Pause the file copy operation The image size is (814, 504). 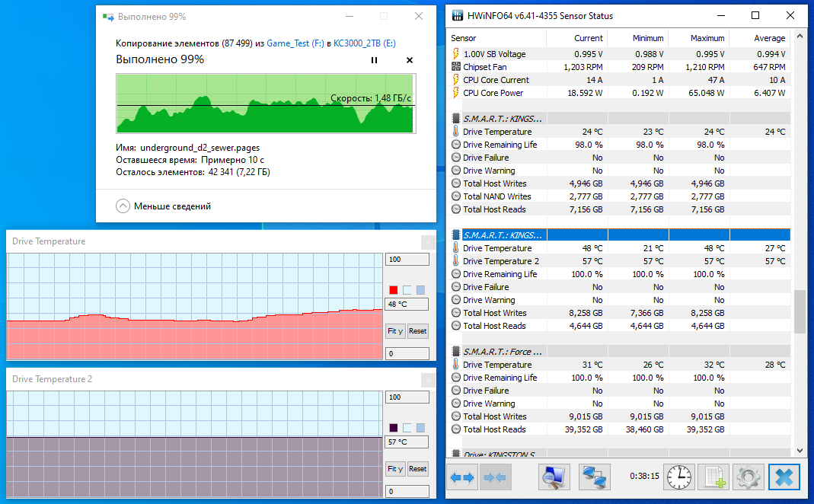374,60
